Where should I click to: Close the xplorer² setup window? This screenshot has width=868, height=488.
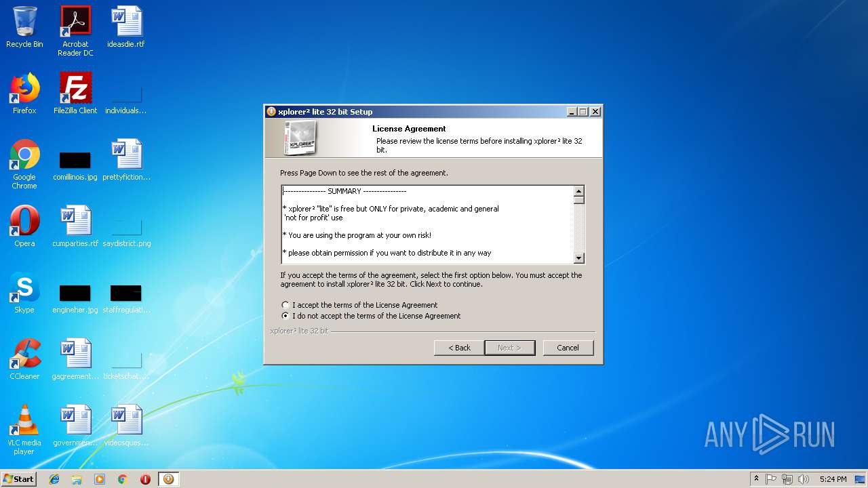click(x=595, y=112)
